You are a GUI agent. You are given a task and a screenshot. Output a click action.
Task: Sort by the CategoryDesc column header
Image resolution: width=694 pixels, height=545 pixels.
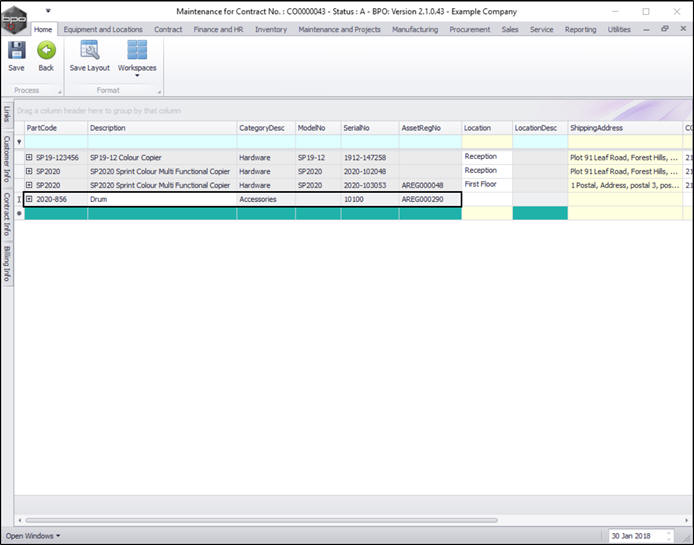pos(266,128)
